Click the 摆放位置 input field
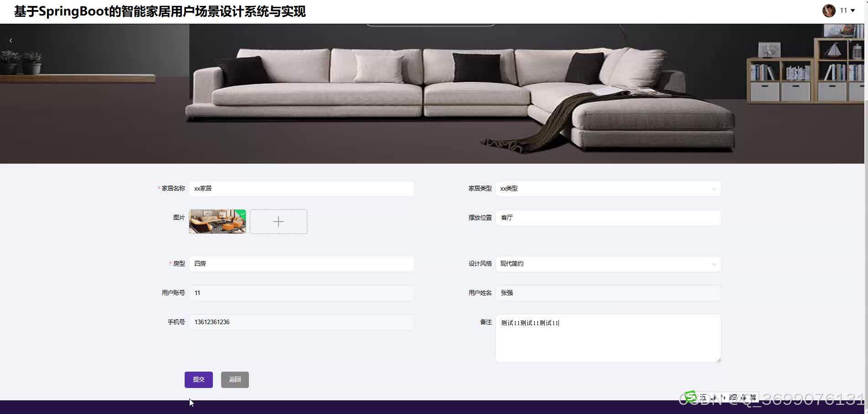 point(608,218)
